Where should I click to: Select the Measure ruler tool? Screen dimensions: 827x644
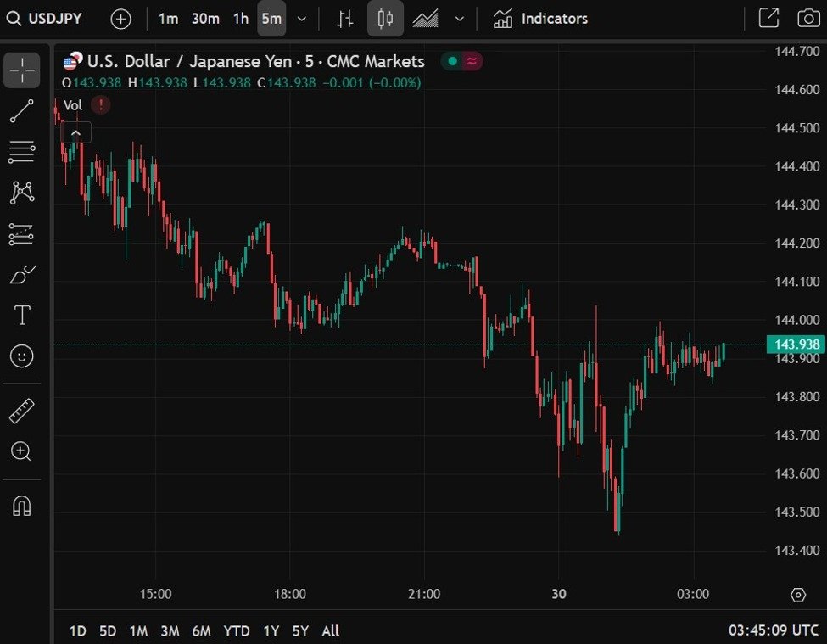click(x=22, y=410)
